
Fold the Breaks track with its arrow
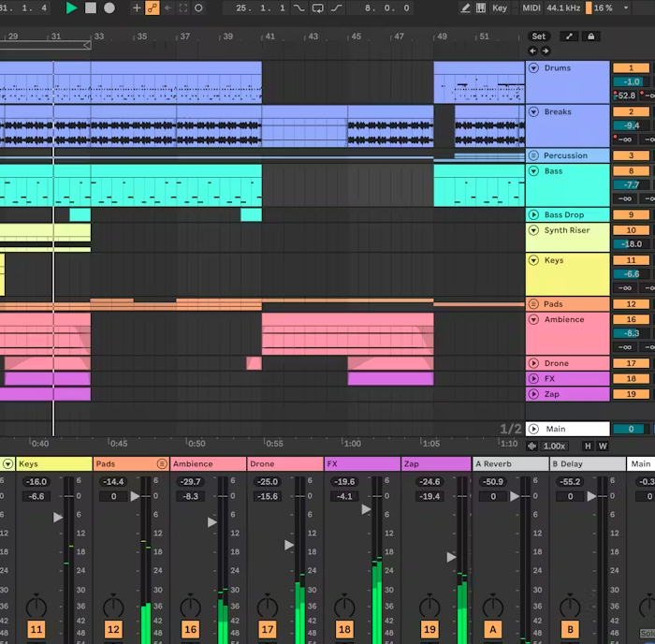[534, 111]
